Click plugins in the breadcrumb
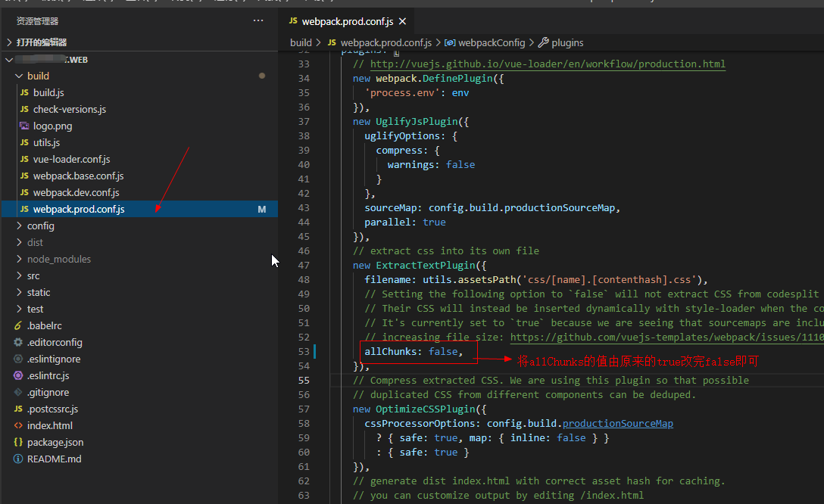The height and width of the screenshot is (504, 824). [x=567, y=42]
